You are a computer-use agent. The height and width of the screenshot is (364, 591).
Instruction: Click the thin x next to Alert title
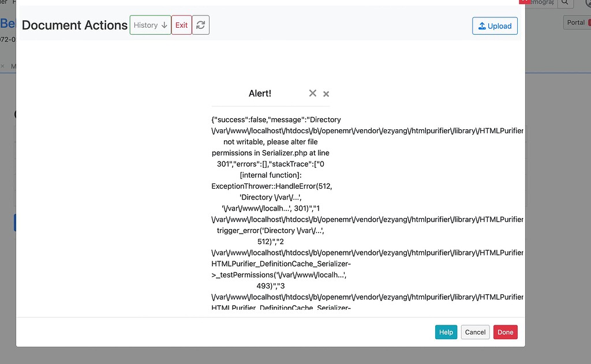point(326,93)
